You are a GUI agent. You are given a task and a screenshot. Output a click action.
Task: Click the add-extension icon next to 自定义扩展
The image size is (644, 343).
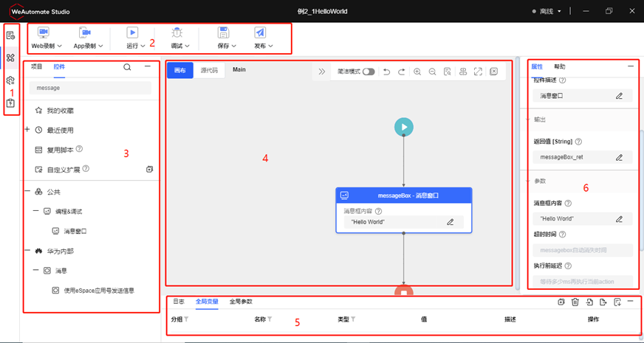149,169
